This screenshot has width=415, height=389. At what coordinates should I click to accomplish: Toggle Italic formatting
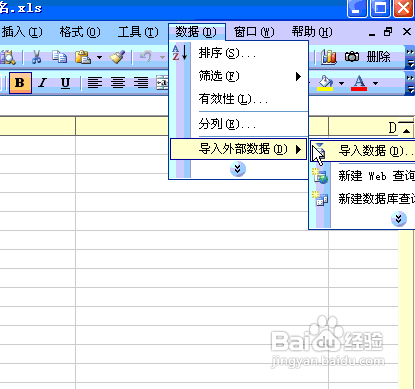pyautogui.click(x=42, y=83)
